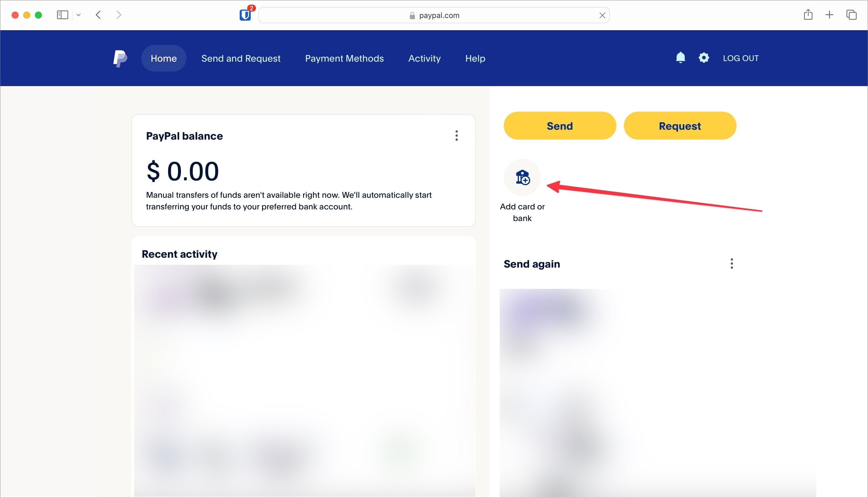Expand the Send and Request dropdown
Screen dimensions: 868x498
click(240, 58)
